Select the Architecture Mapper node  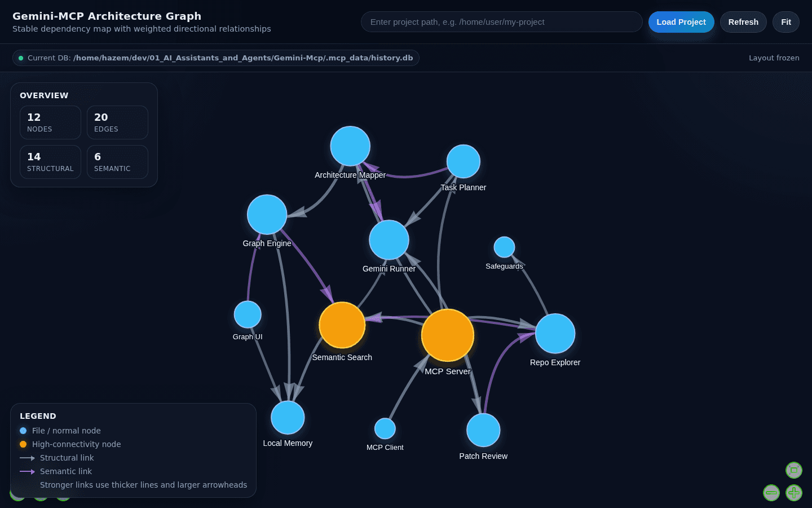click(350, 146)
